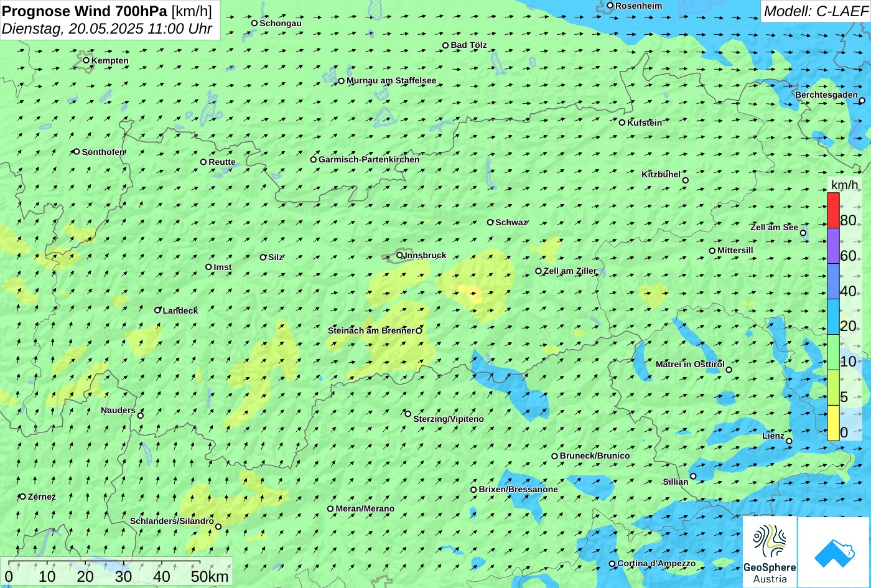The height and width of the screenshot is (588, 871).
Task: Click the purple 60 km/h legend swatch
Action: coord(833,246)
